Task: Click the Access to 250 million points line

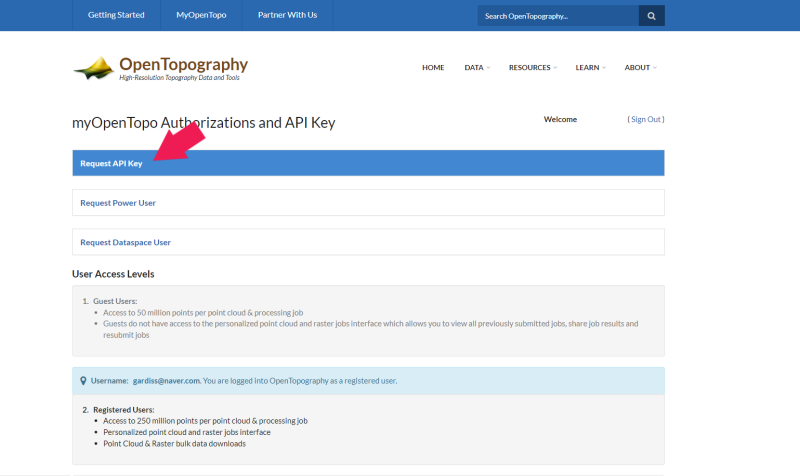Action: (205, 421)
